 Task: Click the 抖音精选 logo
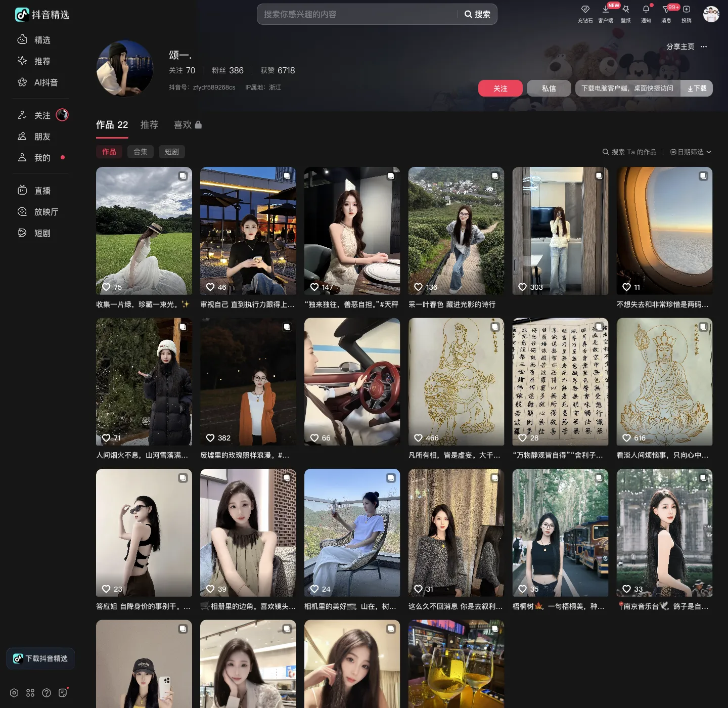tap(42, 15)
